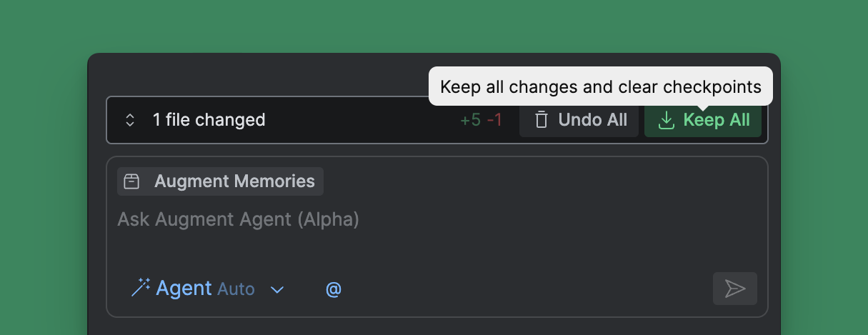
Task: Click the Auto mode text
Action: pyautogui.click(x=236, y=289)
